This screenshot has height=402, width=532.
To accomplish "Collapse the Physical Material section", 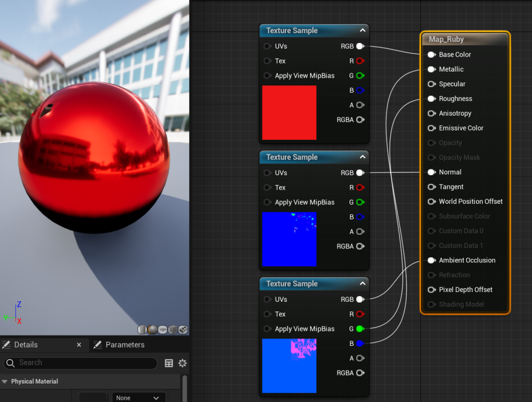I will tap(5, 381).
